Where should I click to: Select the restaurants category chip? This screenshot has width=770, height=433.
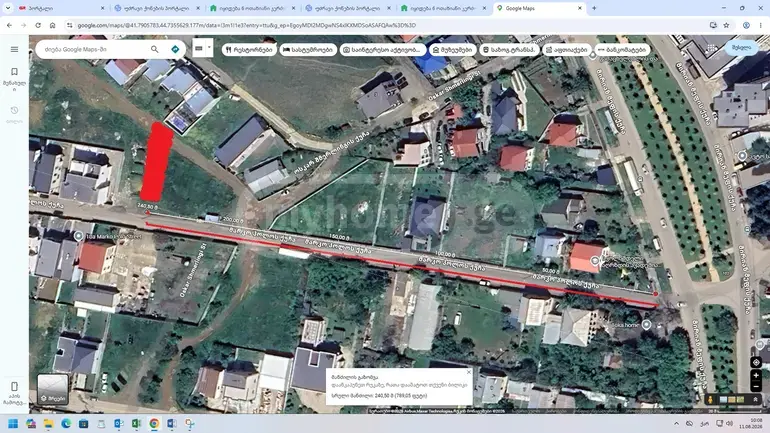pos(248,50)
